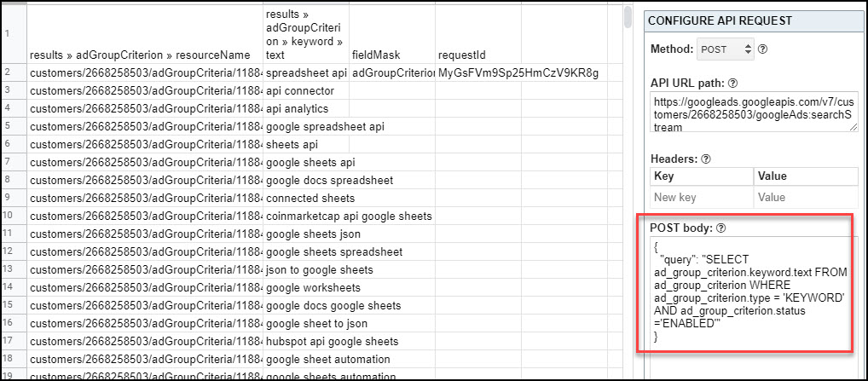Select the cell with 'coinmarketcap api google sheets'
The width and height of the screenshot is (868, 381).
[x=349, y=216]
